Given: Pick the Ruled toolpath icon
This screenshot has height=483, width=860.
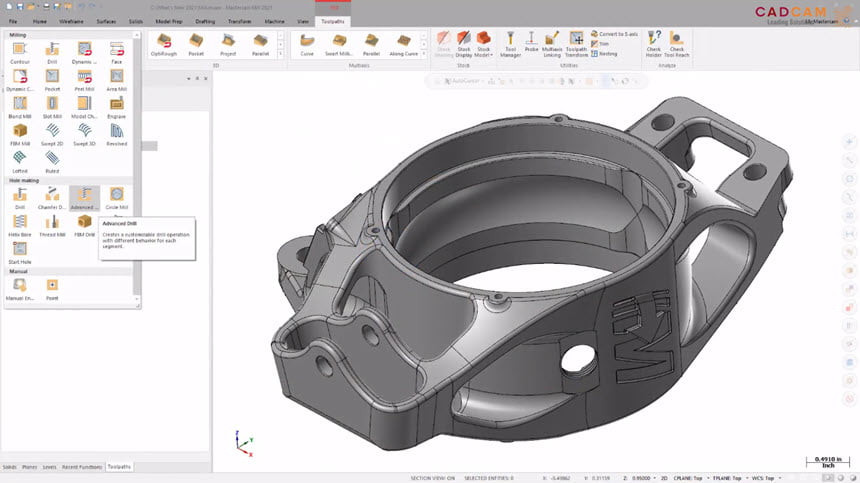Looking at the screenshot, I should point(52,162).
